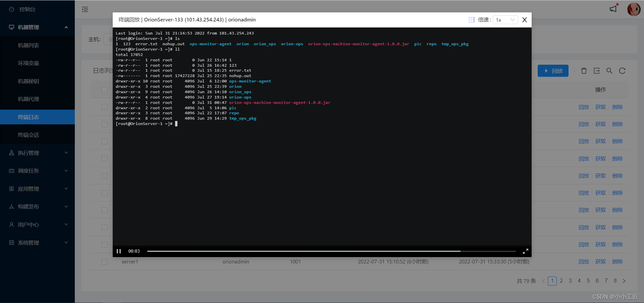The image size is (644, 303).
Task: Collapse the sidebar using the top-left icon
Action: pos(85,9)
